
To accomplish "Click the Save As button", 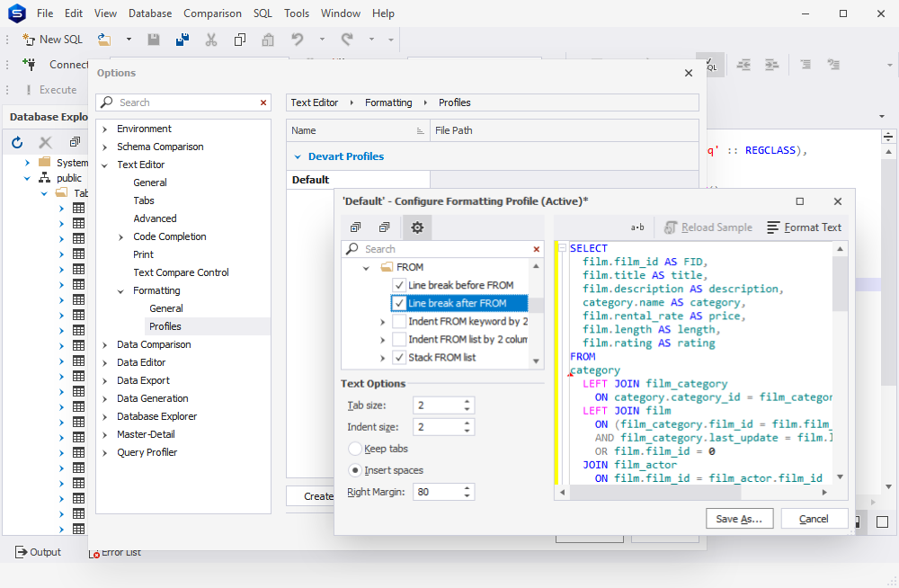I will pos(739,518).
